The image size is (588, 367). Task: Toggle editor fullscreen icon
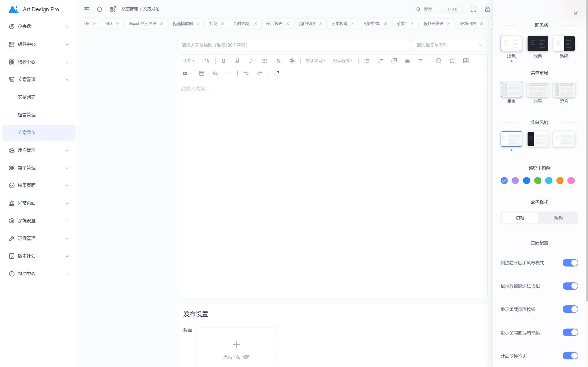(277, 73)
